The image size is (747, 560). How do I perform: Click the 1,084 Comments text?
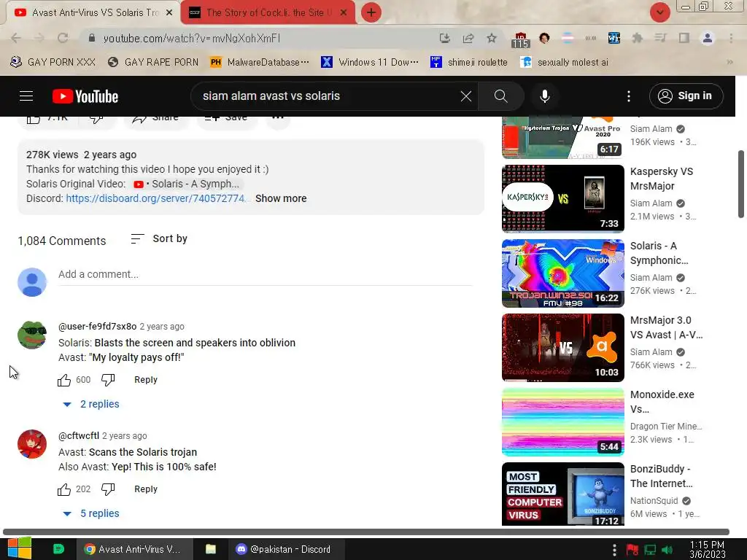pos(62,241)
